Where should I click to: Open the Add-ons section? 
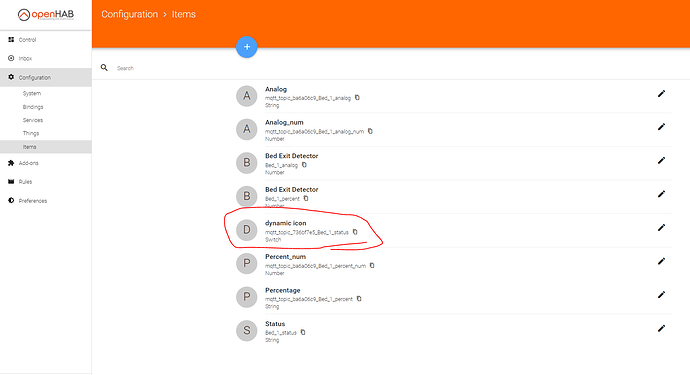[46, 163]
